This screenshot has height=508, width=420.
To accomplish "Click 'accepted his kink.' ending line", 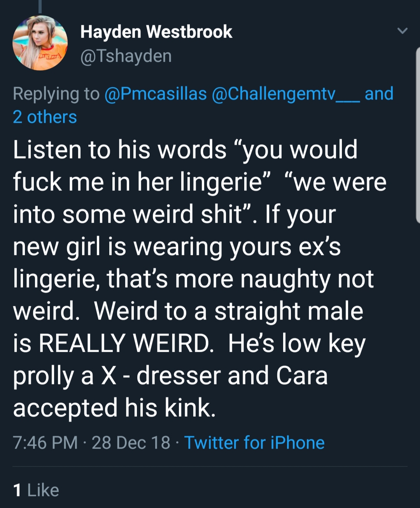I will [114, 408].
